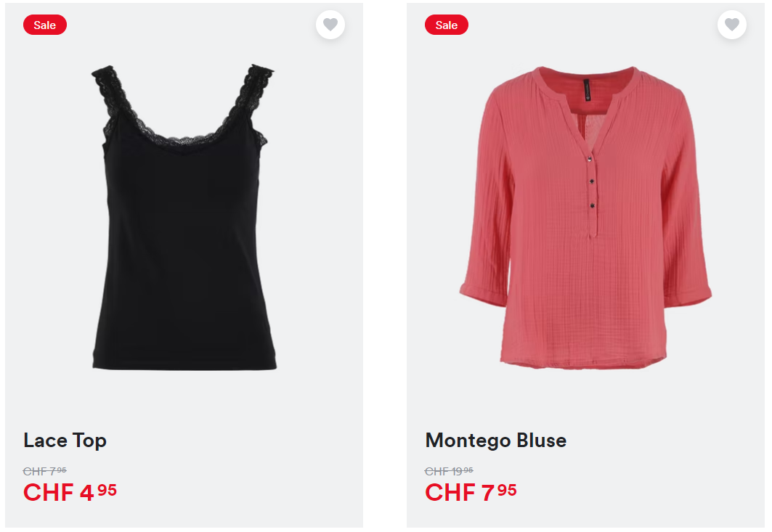Click the crossed-out CHF 19.95 original price
The width and height of the screenshot is (772, 532).
click(x=449, y=471)
